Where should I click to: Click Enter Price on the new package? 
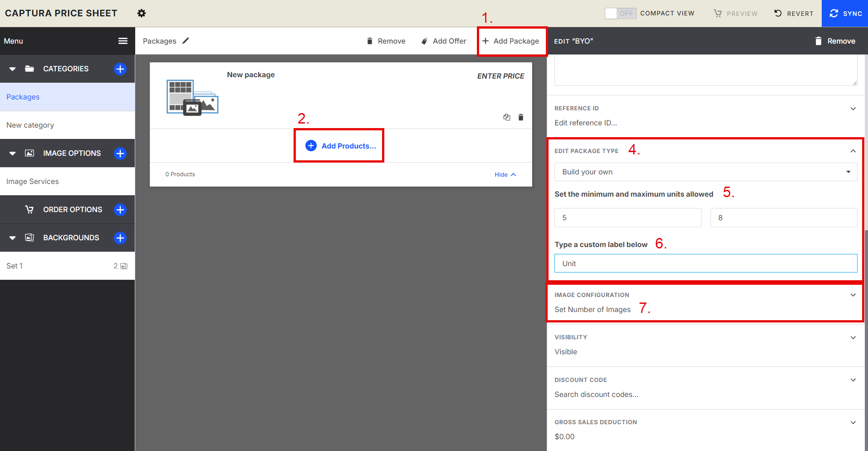click(x=500, y=76)
